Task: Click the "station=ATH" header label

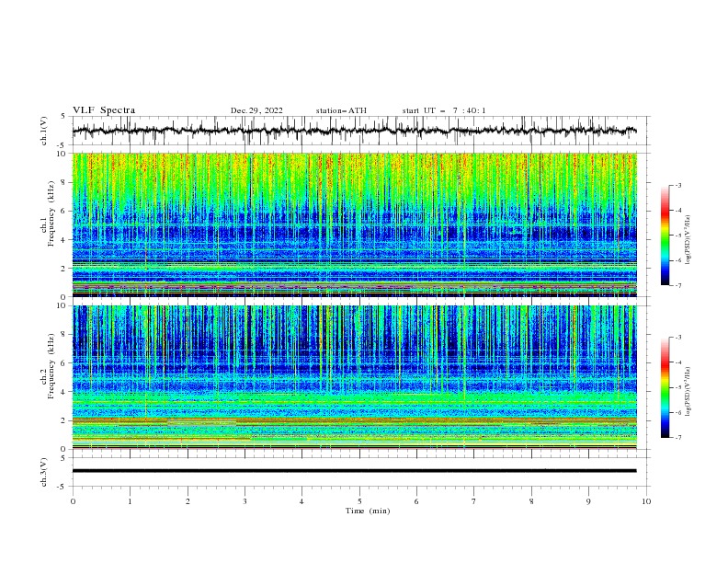Action: [x=341, y=110]
